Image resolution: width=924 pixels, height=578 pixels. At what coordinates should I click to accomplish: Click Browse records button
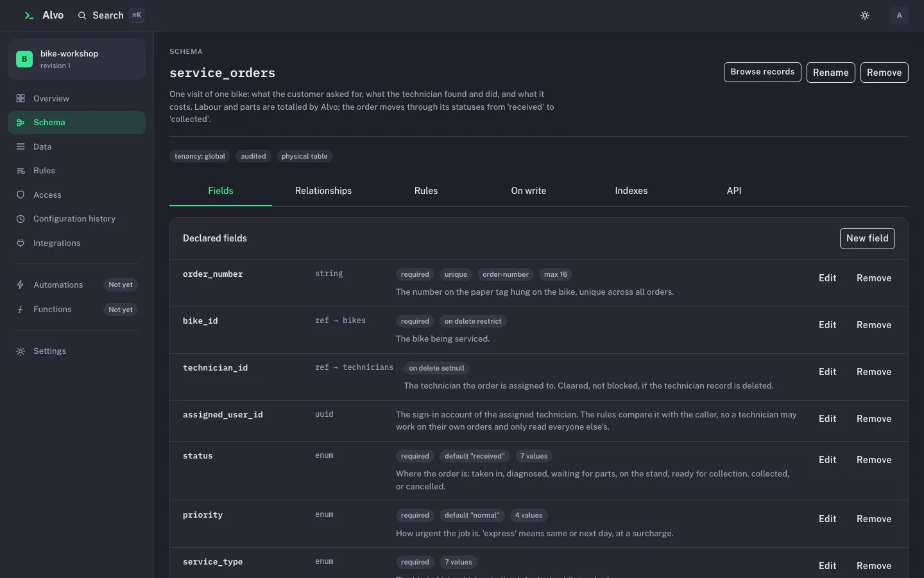click(x=762, y=72)
